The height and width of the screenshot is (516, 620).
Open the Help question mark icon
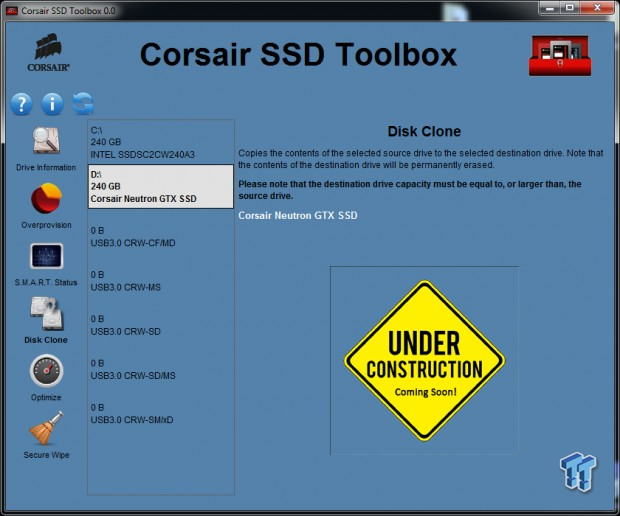[21, 104]
